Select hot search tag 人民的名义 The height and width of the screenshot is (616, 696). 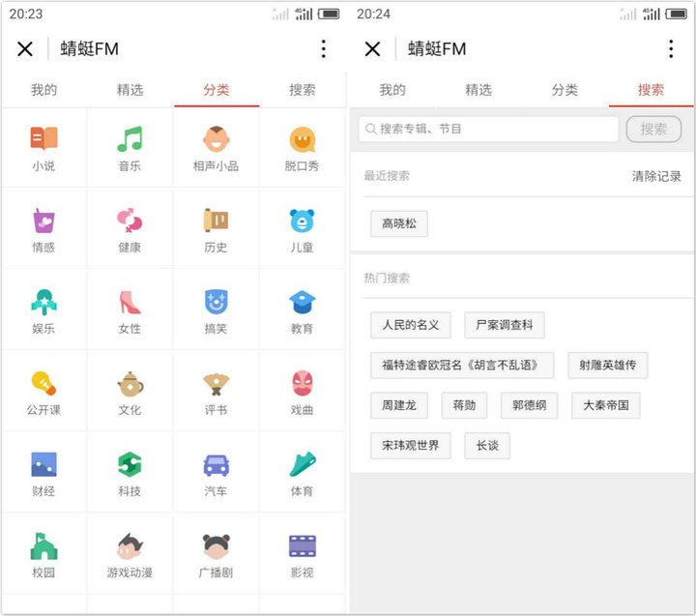point(411,325)
